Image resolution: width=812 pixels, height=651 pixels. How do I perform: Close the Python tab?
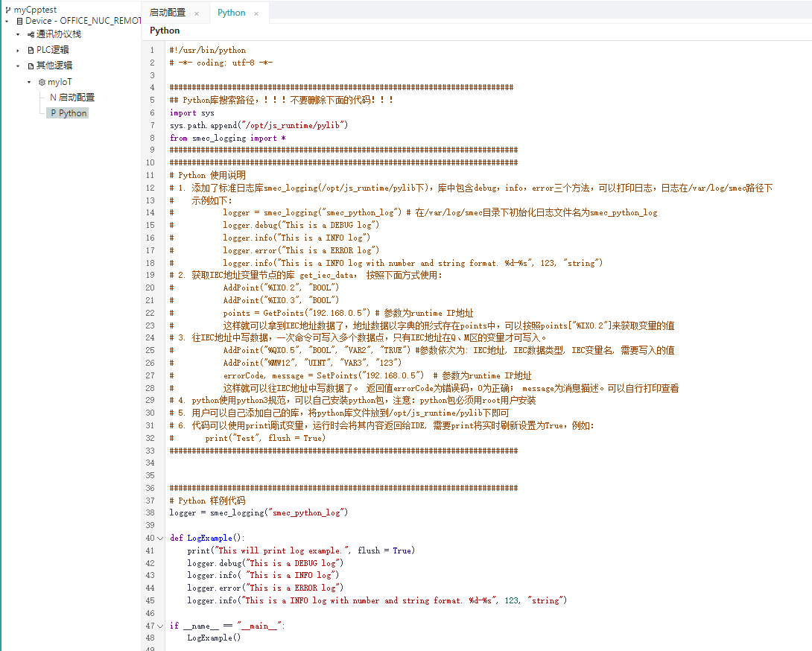256,13
